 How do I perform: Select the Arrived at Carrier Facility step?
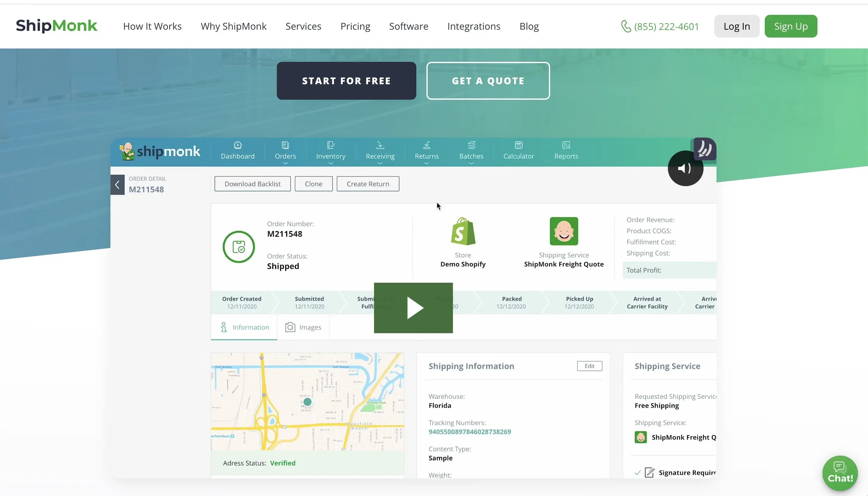[x=647, y=303]
